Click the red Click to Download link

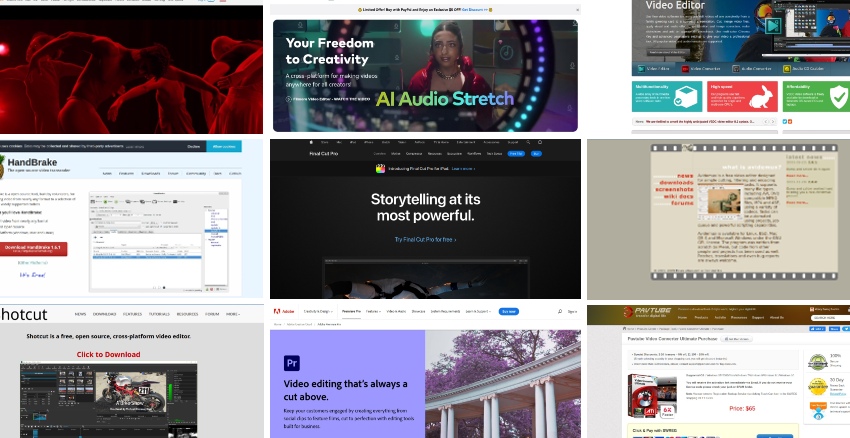tap(108, 355)
